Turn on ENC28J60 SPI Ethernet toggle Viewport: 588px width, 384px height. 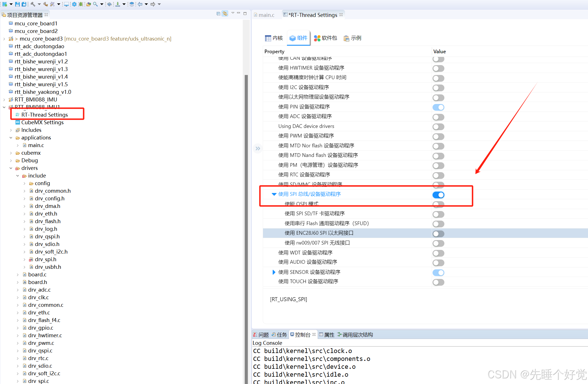pos(438,234)
